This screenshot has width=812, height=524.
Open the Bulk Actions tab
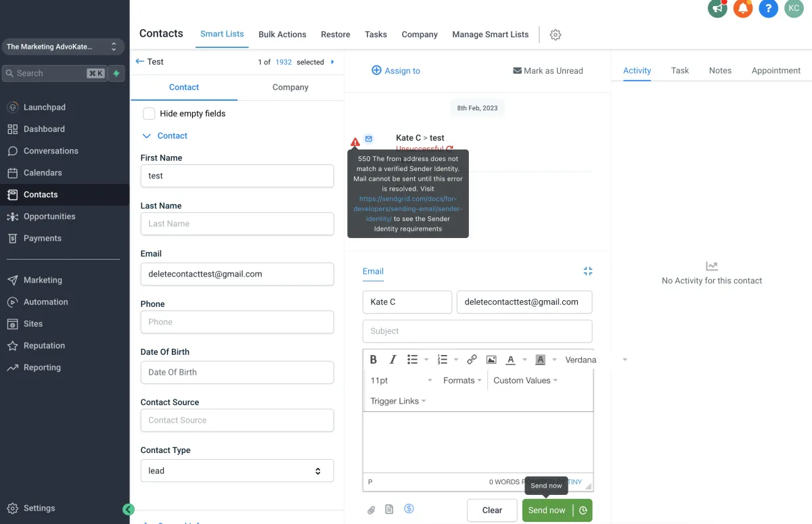282,34
